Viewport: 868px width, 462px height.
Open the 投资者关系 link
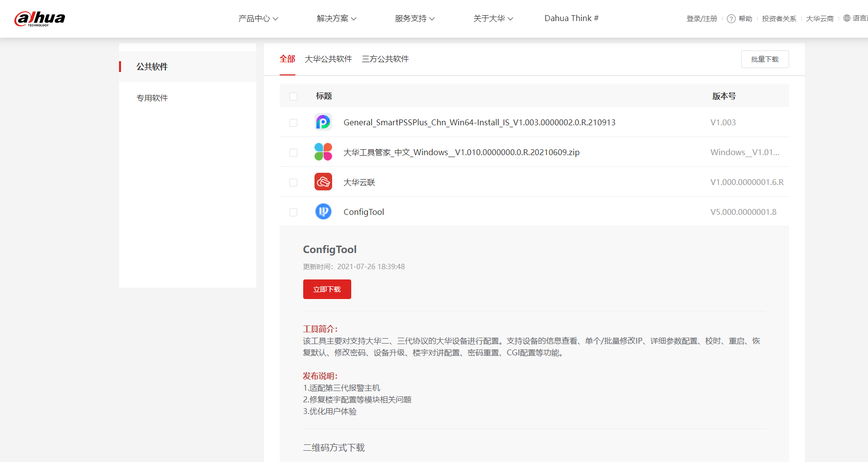point(779,19)
